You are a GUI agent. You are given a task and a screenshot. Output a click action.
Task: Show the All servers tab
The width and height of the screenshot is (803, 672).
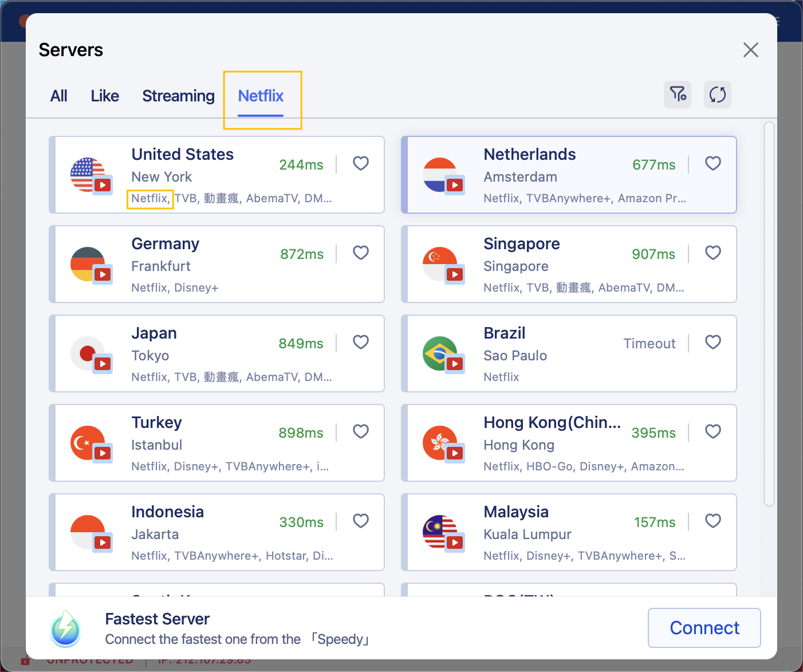pos(59,96)
